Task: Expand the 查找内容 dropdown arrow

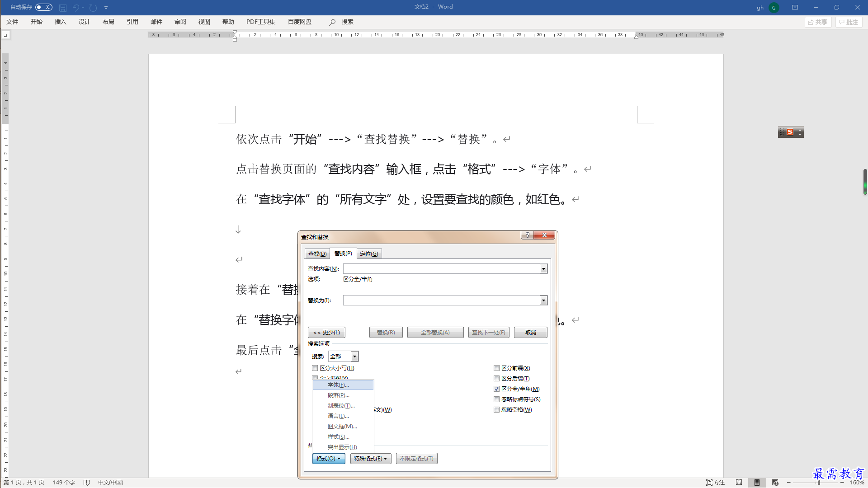Action: click(543, 269)
